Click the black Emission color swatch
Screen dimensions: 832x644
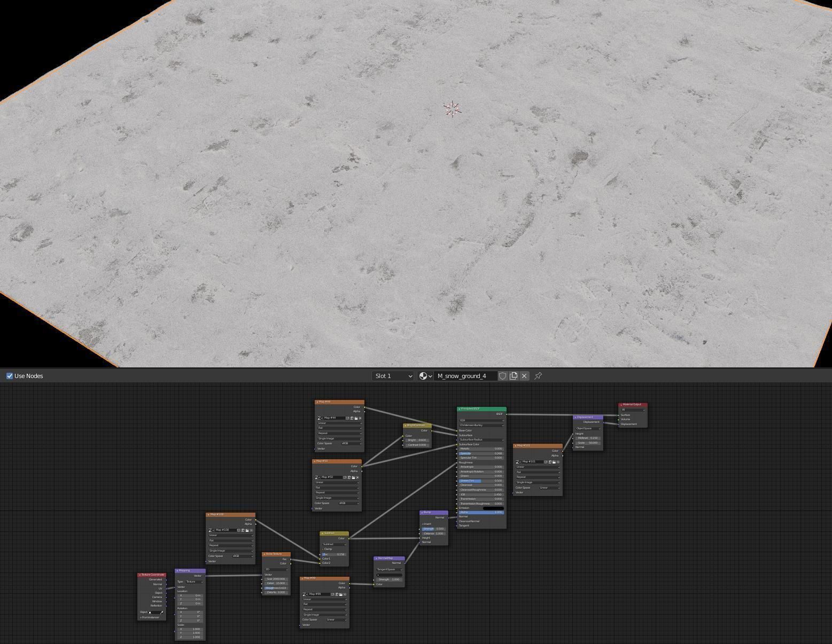(x=493, y=508)
